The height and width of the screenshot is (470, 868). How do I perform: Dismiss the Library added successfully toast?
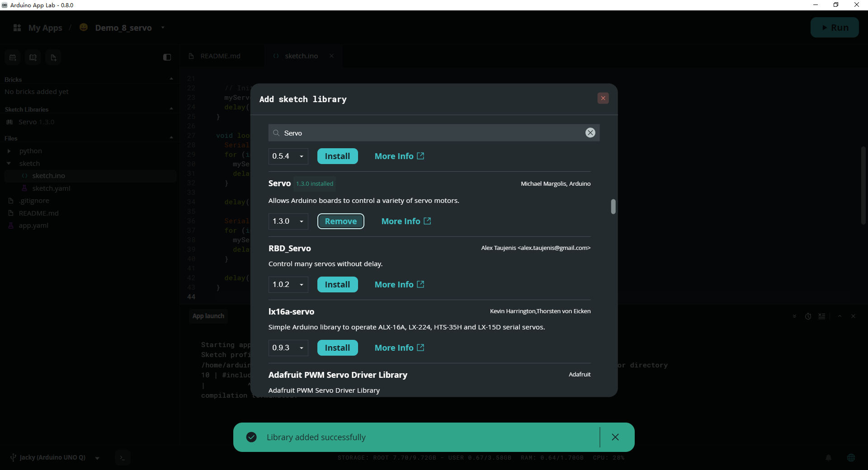tap(615, 437)
